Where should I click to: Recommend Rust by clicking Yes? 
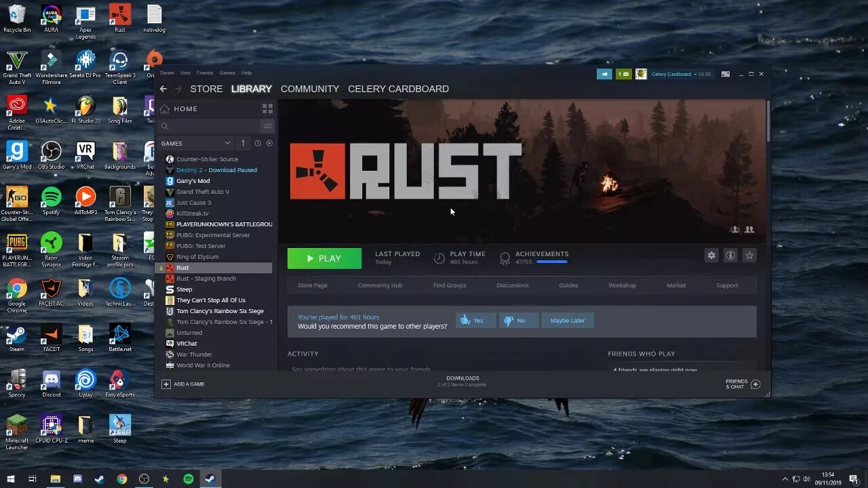476,321
